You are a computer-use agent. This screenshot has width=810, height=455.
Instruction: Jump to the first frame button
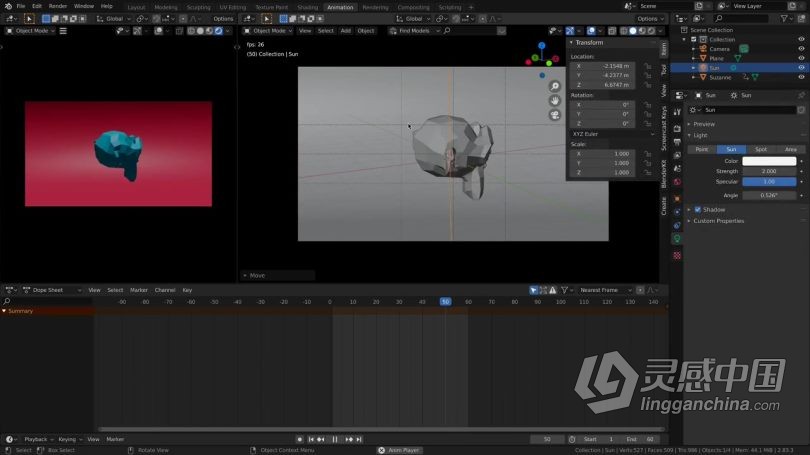pos(311,440)
